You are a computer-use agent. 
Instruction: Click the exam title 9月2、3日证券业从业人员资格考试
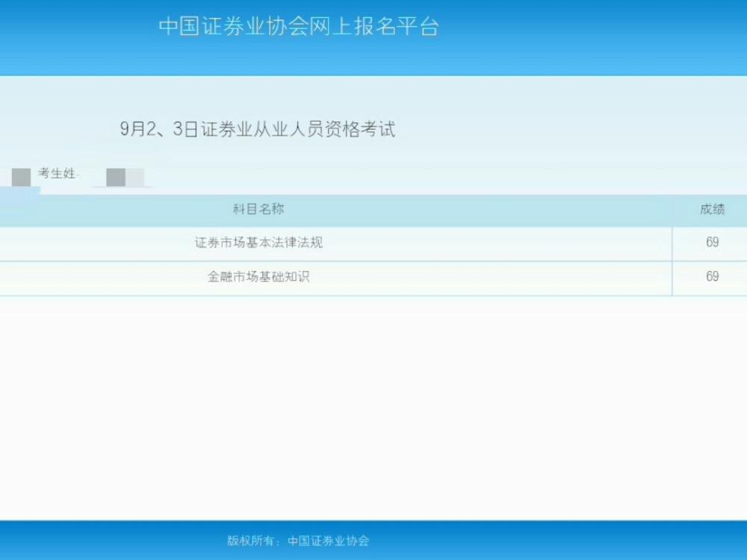(x=258, y=128)
